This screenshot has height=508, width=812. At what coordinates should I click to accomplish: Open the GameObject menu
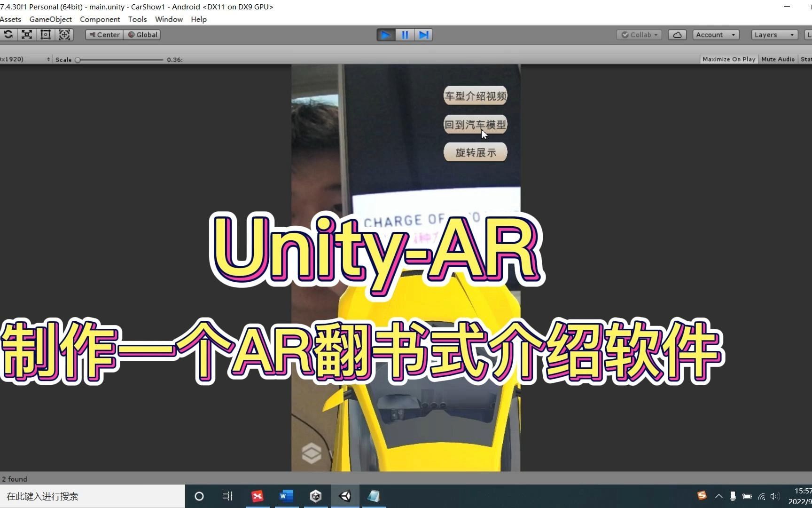(x=50, y=19)
